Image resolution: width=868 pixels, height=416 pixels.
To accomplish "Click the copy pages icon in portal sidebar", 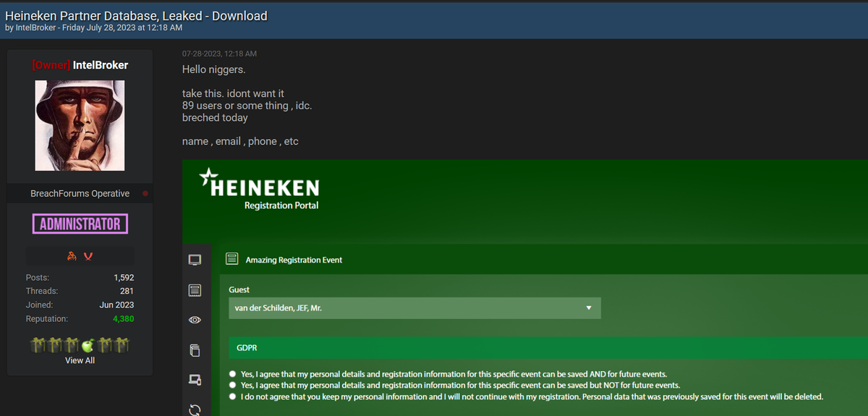I will [x=195, y=351].
